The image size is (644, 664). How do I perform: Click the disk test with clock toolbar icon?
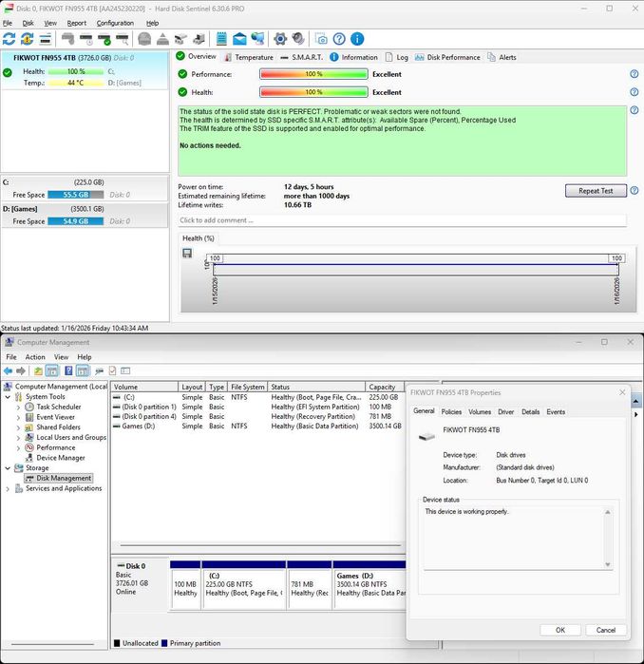pyautogui.click(x=85, y=39)
